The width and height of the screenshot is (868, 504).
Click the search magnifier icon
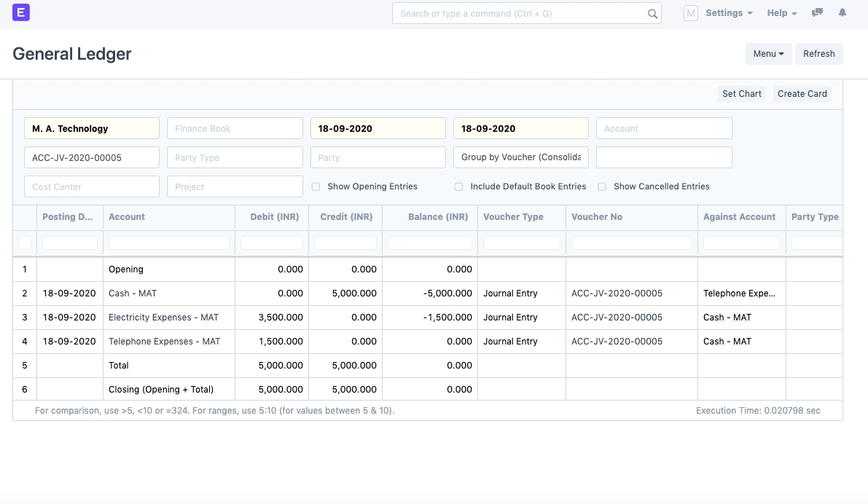[x=652, y=14]
